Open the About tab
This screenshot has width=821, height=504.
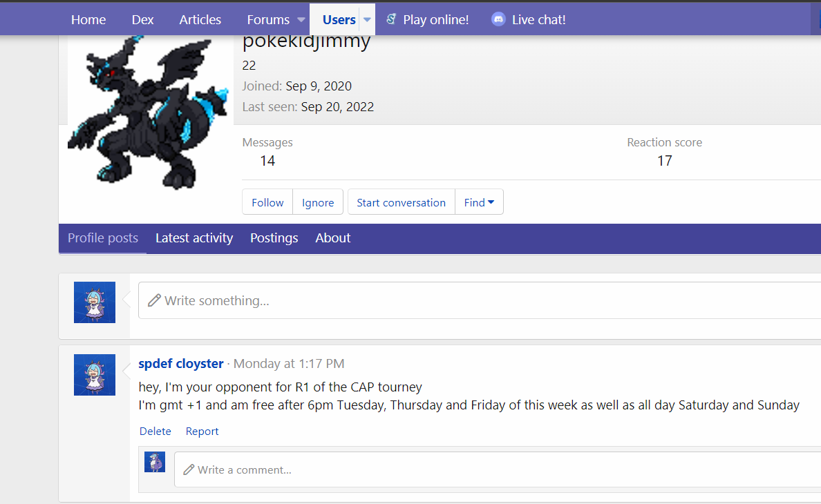click(x=333, y=238)
